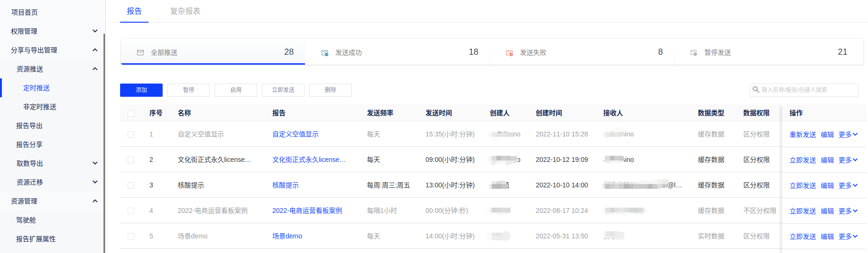This screenshot has height=253, width=868.
Task: Click the 立即发送 toolbar button
Action: point(283,90)
